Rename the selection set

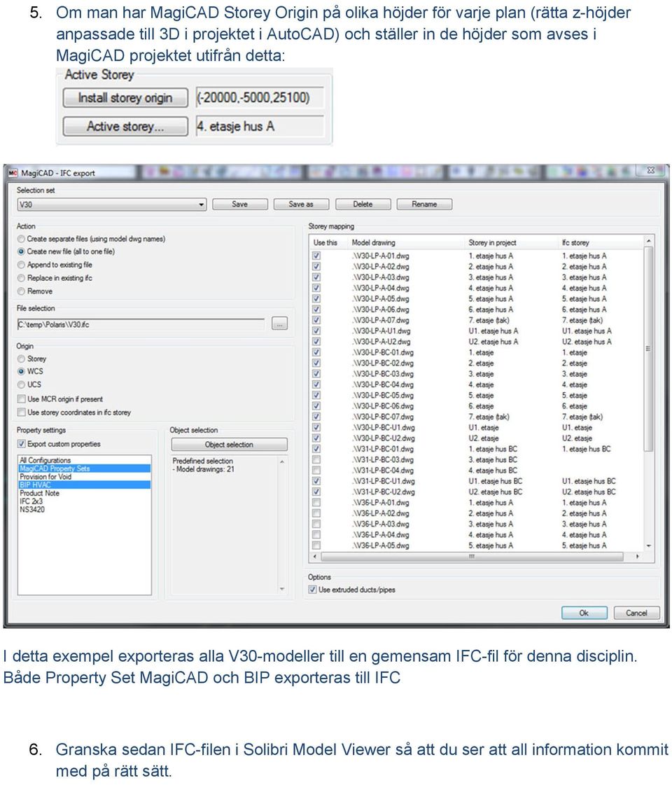click(x=424, y=204)
